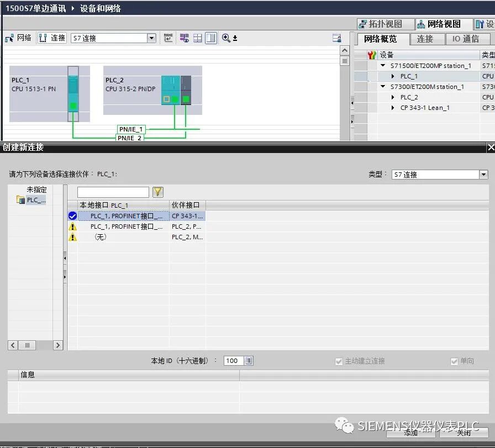Click right scroll arrow in partner tree

(x=58, y=345)
